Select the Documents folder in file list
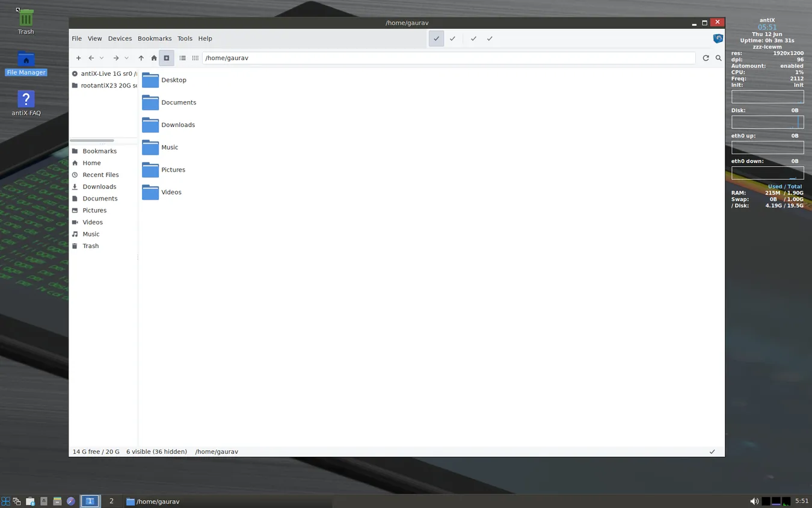812x508 pixels. point(169,102)
